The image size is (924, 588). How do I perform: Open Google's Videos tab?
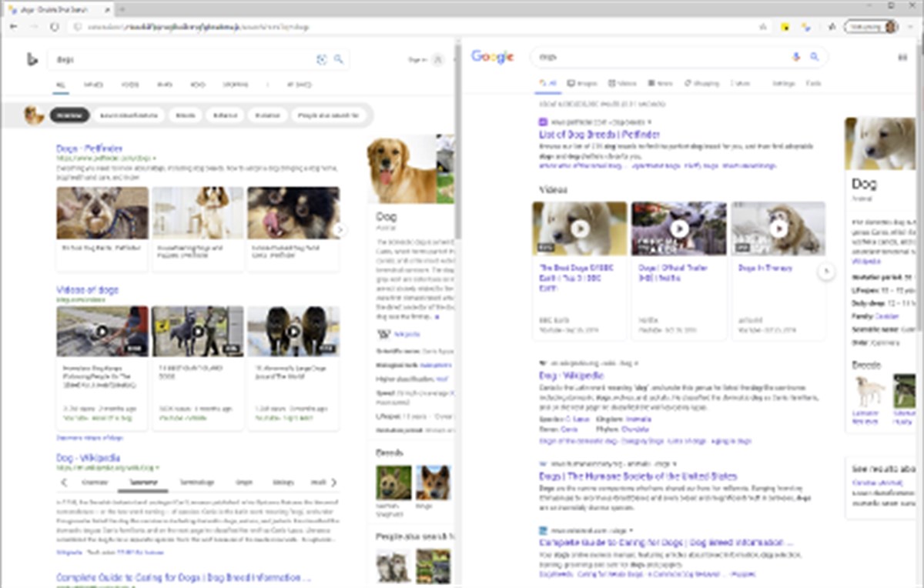tap(622, 83)
